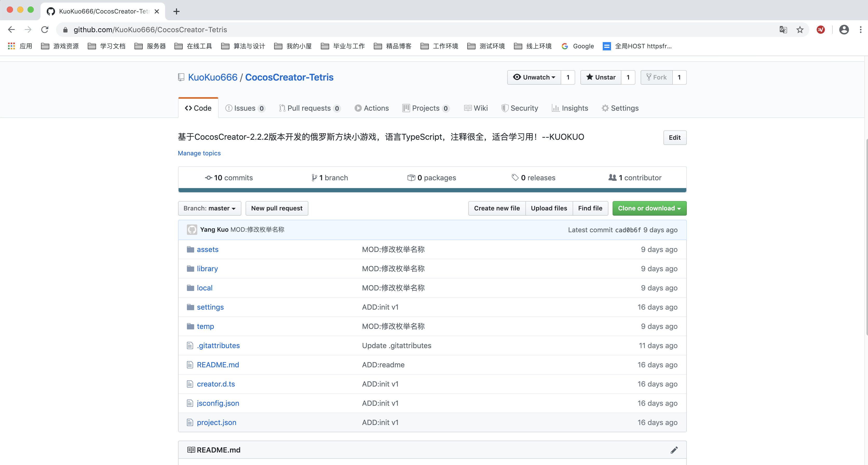Open the 全局HOST bookmark
The width and height of the screenshot is (868, 465).
click(x=637, y=46)
